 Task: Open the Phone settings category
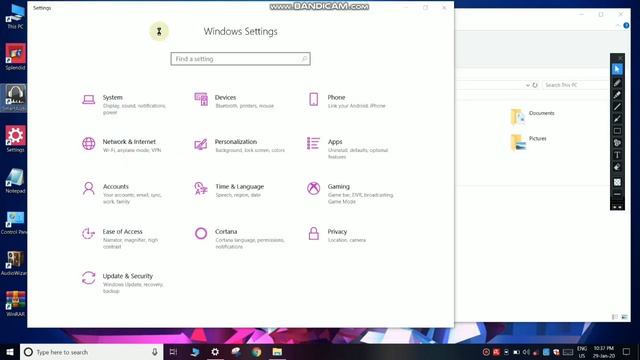click(x=347, y=101)
